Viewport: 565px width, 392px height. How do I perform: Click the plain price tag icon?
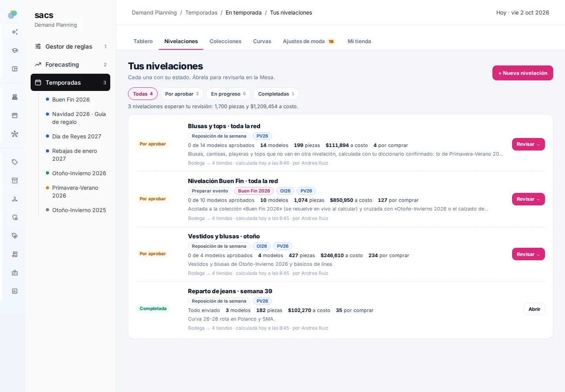click(15, 162)
